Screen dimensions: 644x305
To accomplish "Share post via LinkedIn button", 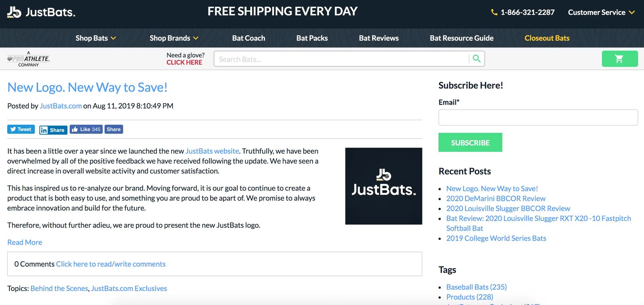I will tap(53, 130).
